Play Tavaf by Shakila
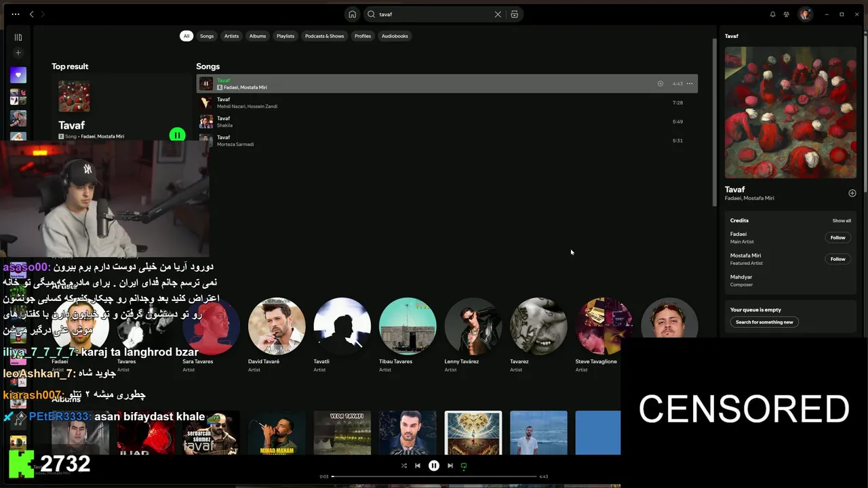This screenshot has height=488, width=868. 447,122
